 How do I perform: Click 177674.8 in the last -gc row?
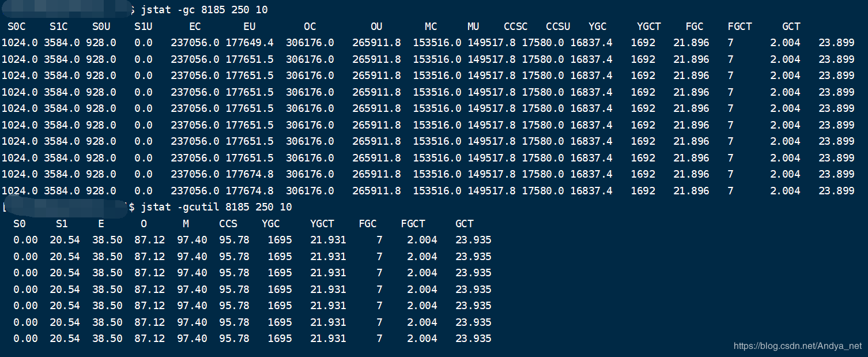250,190
